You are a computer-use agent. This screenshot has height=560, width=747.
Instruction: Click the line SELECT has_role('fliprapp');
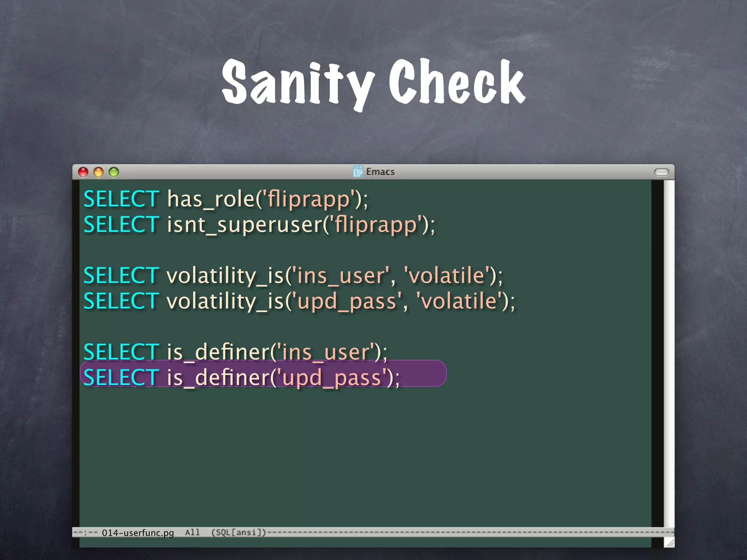click(x=226, y=199)
